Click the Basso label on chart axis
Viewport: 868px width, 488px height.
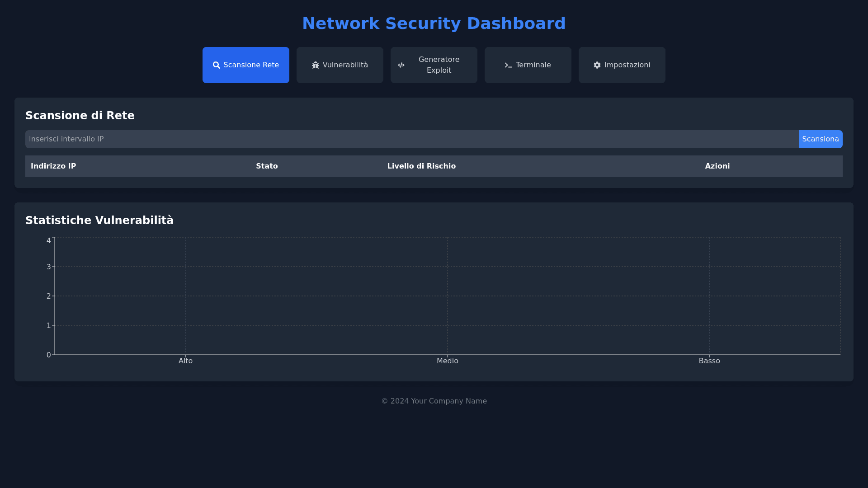pyautogui.click(x=709, y=361)
